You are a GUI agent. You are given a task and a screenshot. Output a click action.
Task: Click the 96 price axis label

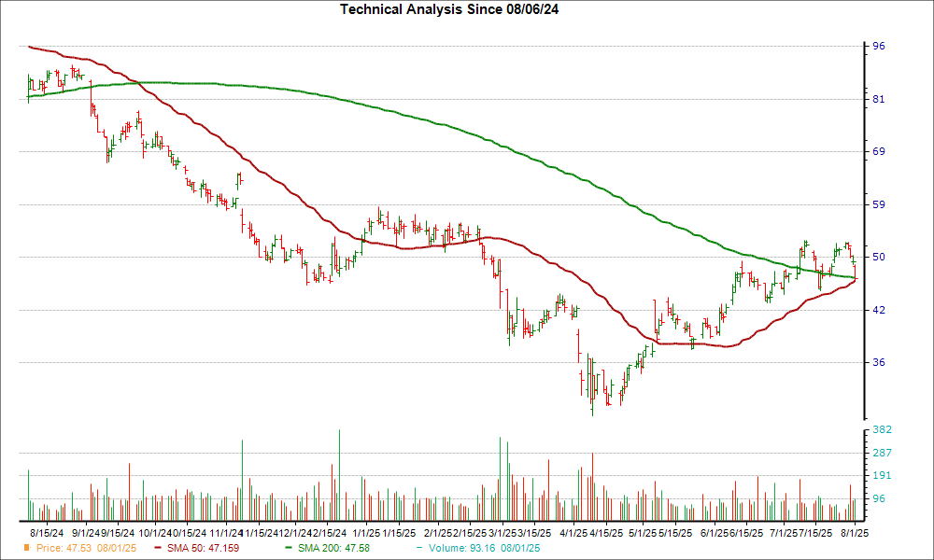pos(879,46)
